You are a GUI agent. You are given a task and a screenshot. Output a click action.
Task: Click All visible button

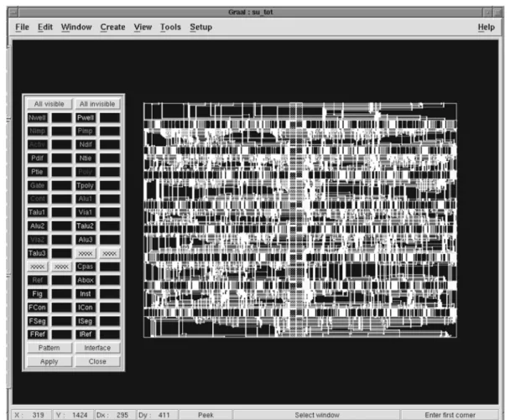pyautogui.click(x=49, y=104)
